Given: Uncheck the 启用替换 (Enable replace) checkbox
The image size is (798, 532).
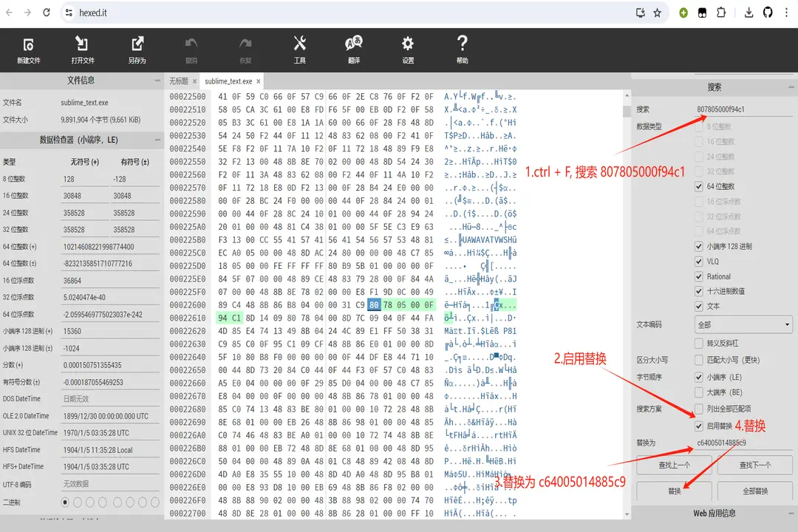Looking at the screenshot, I should [699, 426].
